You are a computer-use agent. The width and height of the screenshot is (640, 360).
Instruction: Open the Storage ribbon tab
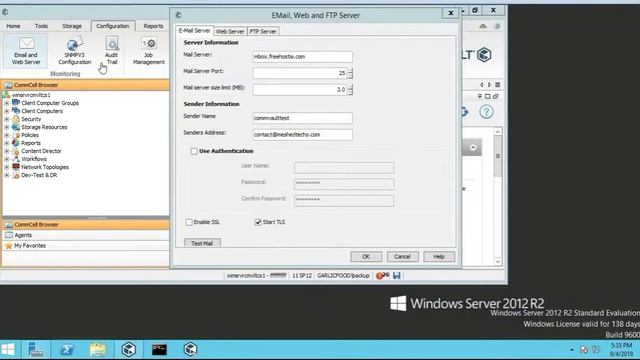(x=72, y=26)
